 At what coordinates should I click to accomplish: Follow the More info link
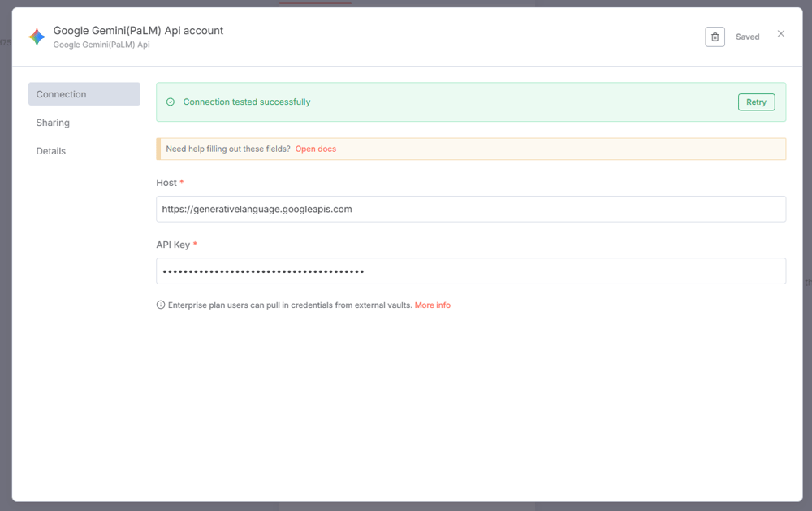432,305
